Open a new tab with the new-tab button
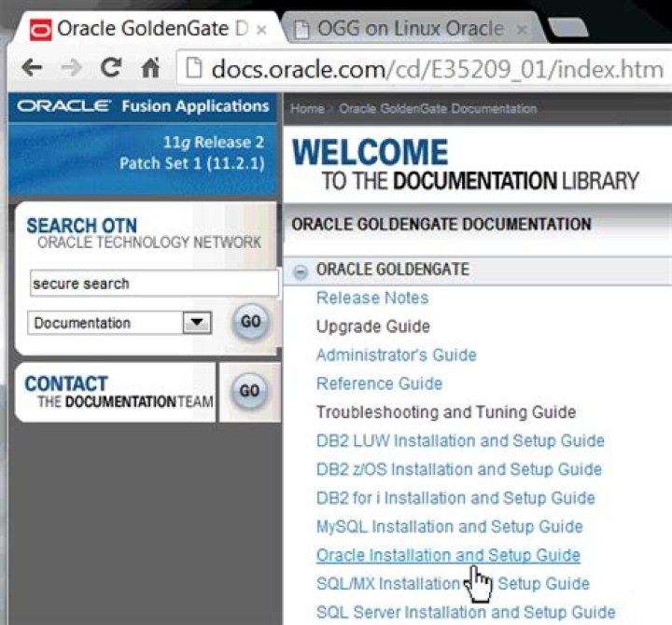The width and height of the screenshot is (672, 625). point(567,28)
